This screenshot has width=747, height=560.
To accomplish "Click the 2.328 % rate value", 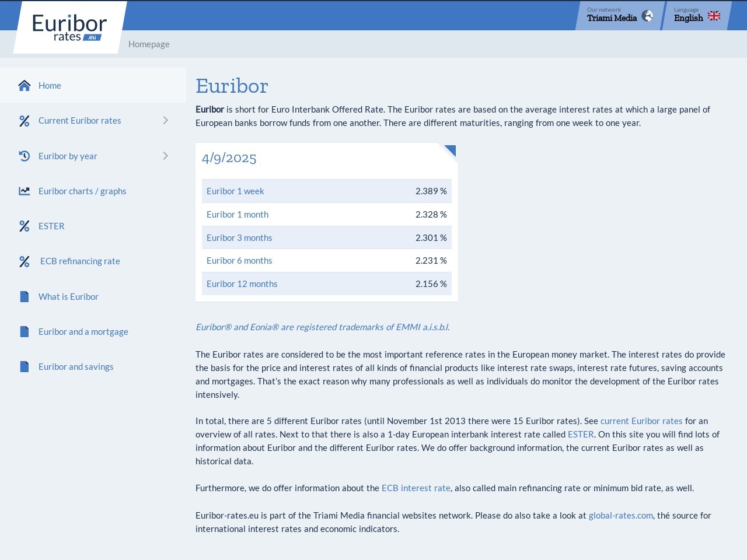I will (x=431, y=215).
